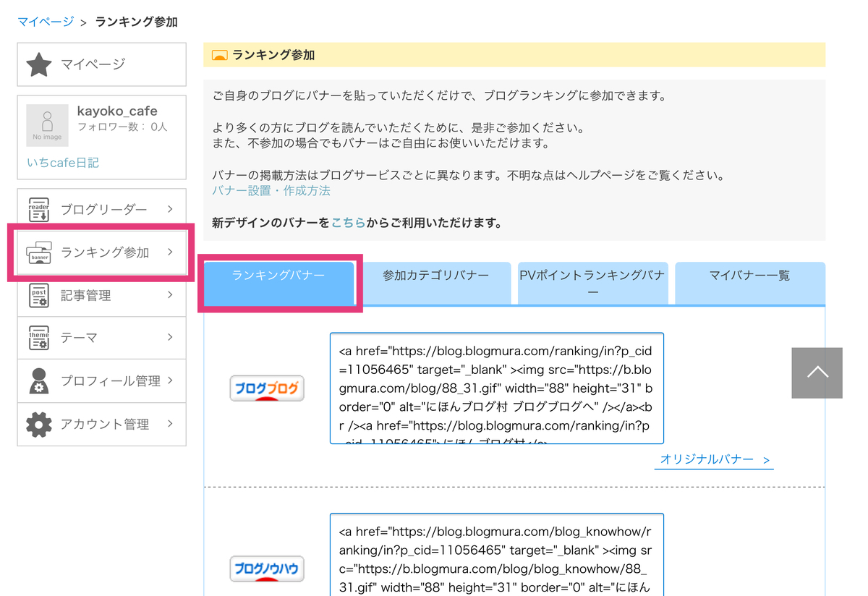This screenshot has height=596, width=868.
Task: Select the アカウント管理 menu label
Action: [105, 424]
